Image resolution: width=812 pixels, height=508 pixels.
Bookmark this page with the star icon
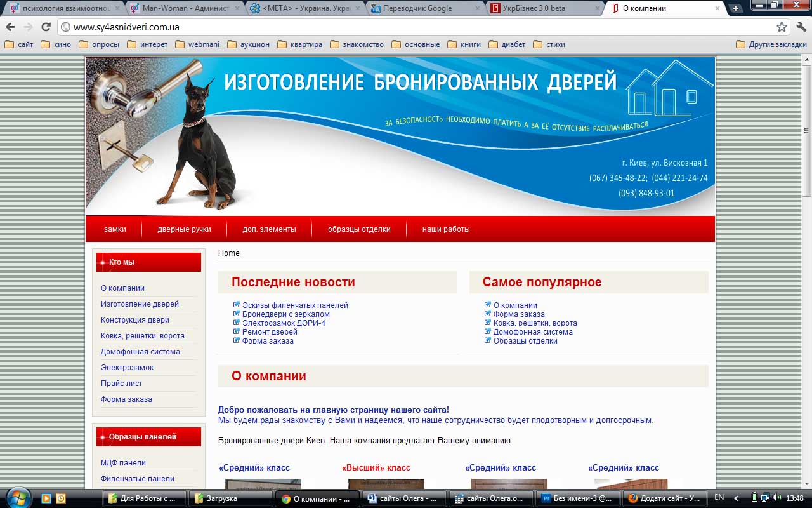[782, 28]
